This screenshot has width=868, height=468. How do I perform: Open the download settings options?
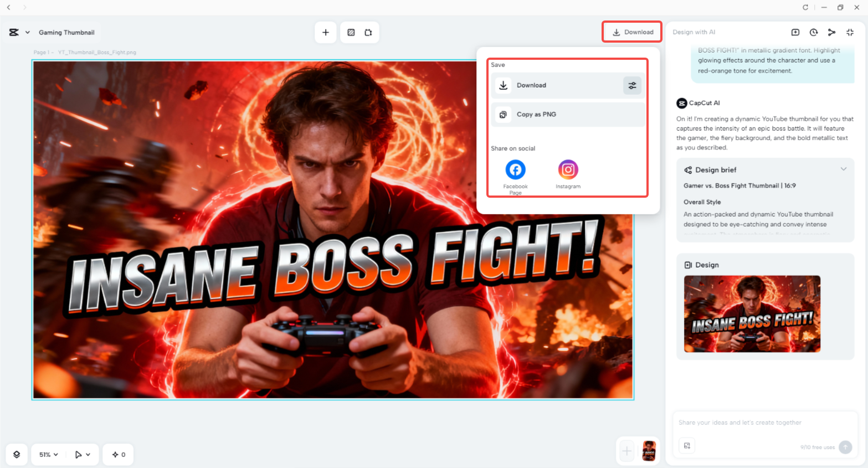632,85
